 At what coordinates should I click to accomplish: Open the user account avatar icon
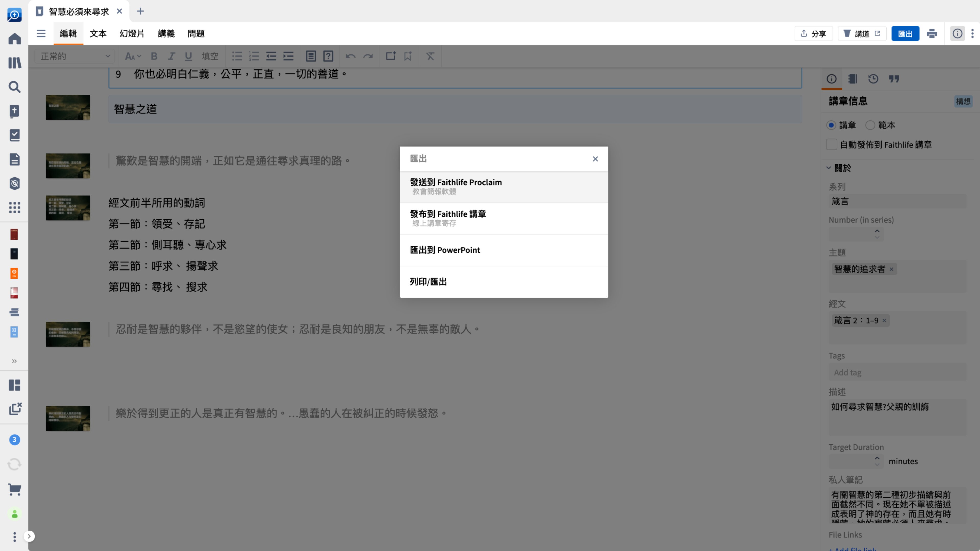15,514
